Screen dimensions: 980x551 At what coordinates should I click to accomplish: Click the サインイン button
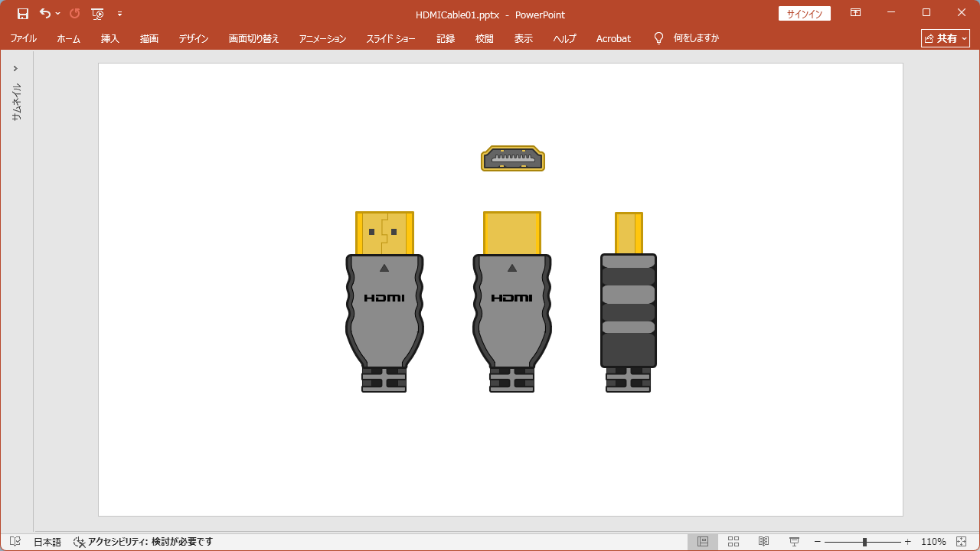coord(804,14)
